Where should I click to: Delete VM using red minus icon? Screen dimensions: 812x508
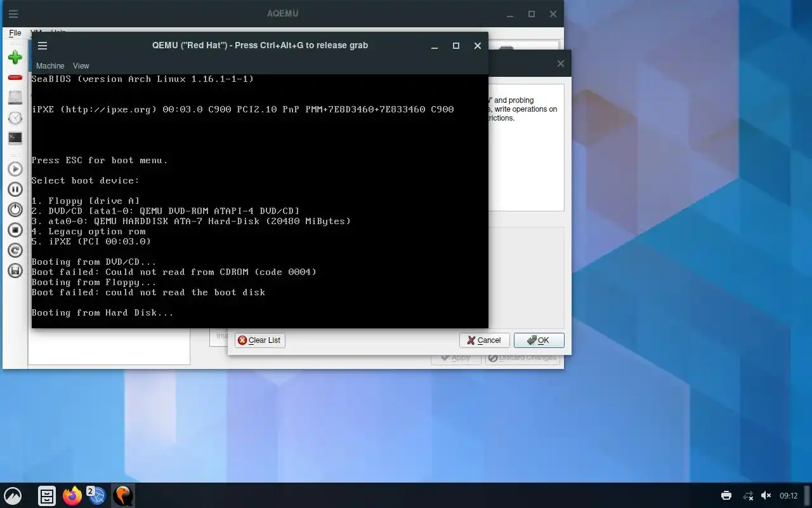click(x=15, y=77)
